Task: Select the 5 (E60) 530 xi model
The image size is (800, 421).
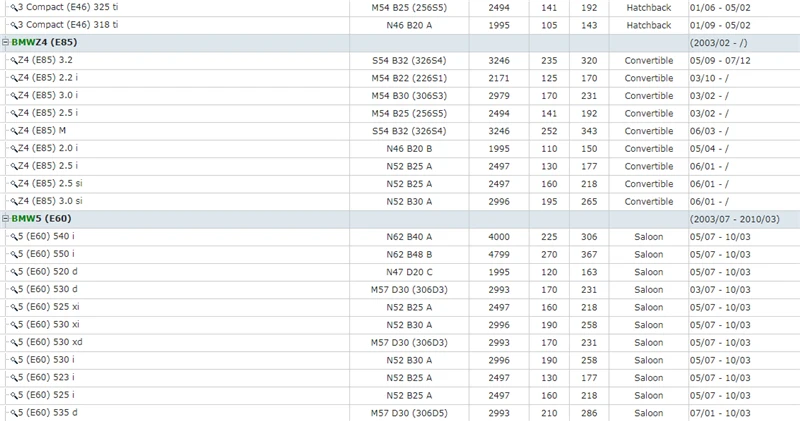Action: [x=48, y=324]
